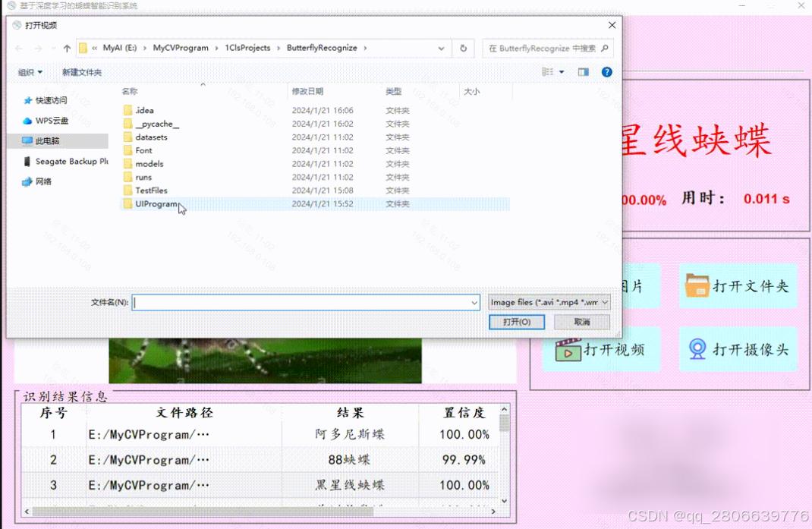This screenshot has width=812, height=529.
Task: Select result row 1 阿多尼斯蝶
Action: click(260, 434)
